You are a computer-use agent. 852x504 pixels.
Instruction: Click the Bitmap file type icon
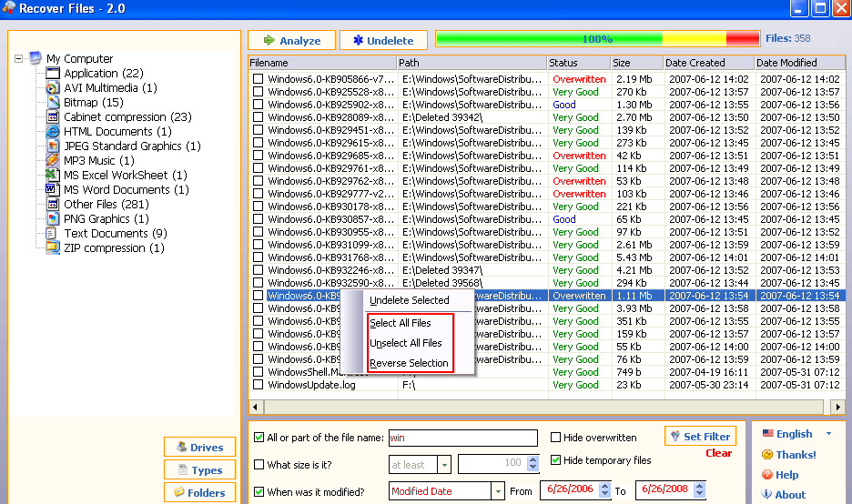tap(53, 102)
